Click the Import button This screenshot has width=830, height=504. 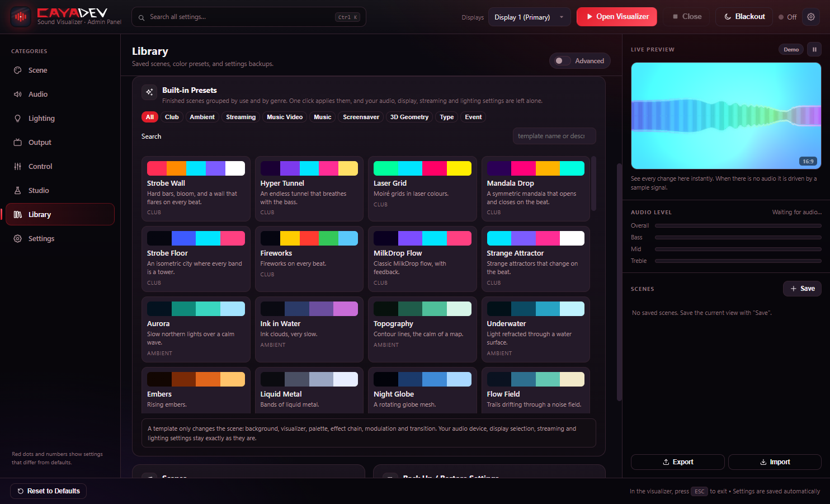(775, 462)
